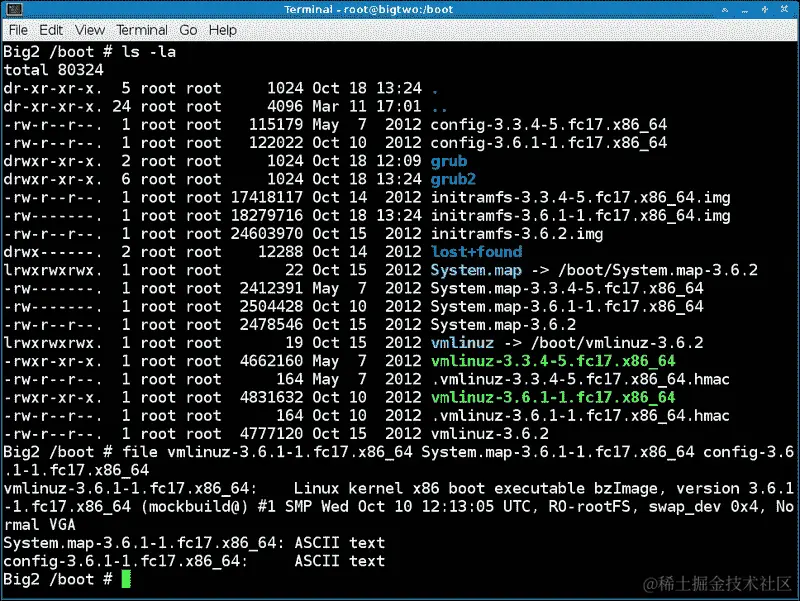Open the Edit menu
The height and width of the screenshot is (601, 800).
tap(51, 30)
